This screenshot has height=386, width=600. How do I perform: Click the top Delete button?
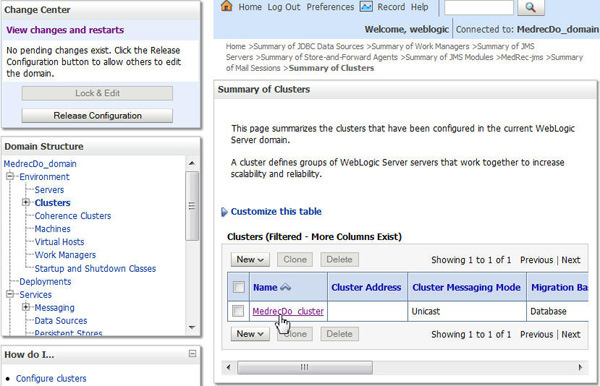point(339,259)
